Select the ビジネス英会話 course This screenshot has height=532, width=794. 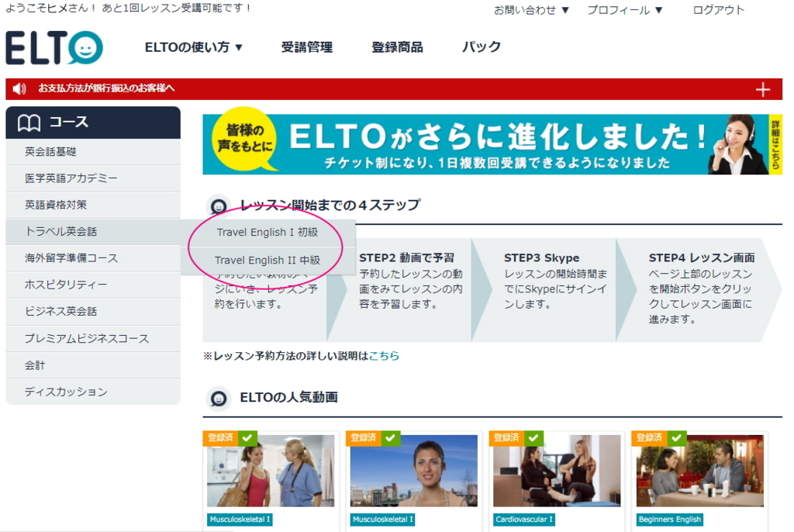[x=93, y=312]
